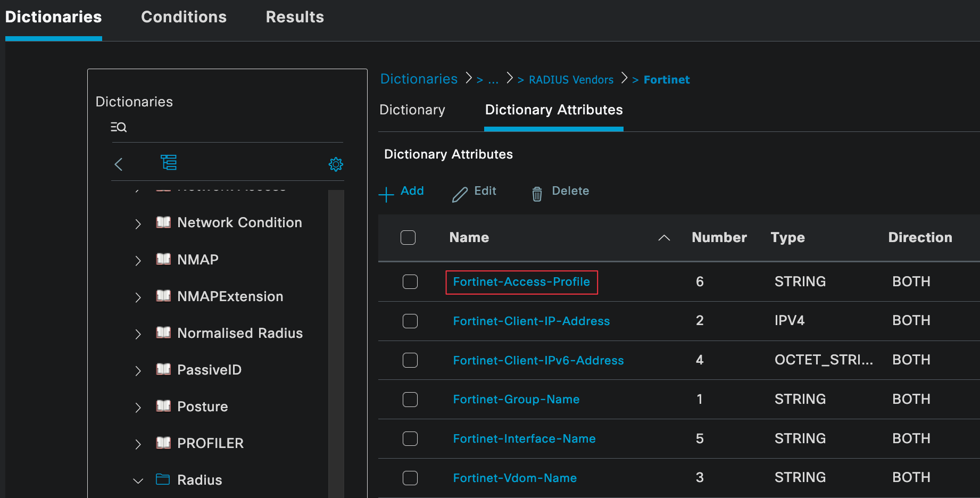Switch to the Dictionary sub-tab
Screen dimensions: 980x498
click(412, 110)
